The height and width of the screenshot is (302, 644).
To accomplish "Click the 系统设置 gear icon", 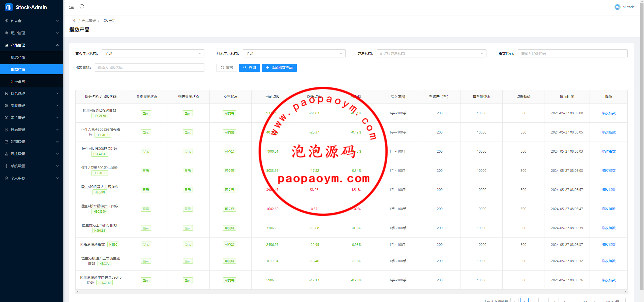I will 7,166.
